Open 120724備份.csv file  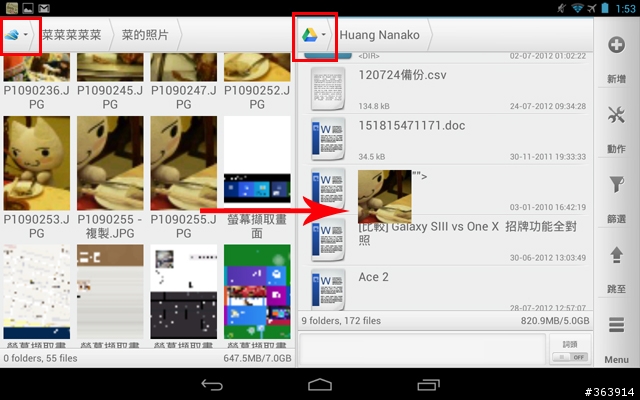click(x=446, y=89)
